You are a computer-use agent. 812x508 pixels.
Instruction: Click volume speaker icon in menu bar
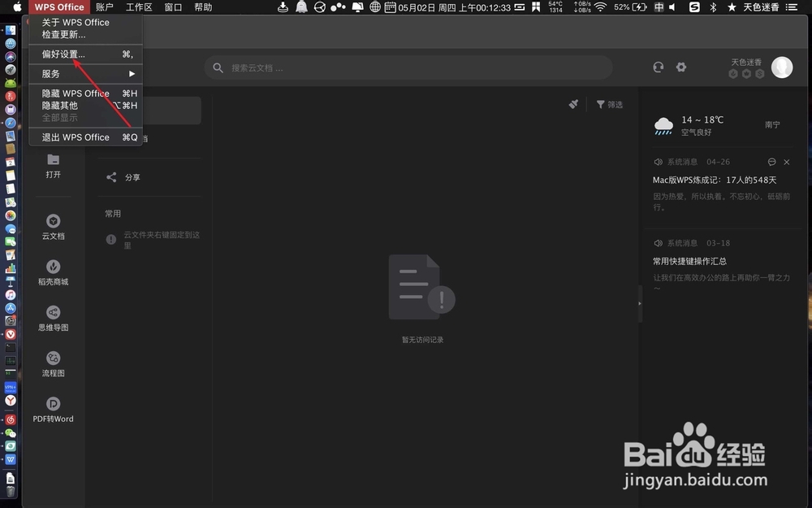[672, 7]
